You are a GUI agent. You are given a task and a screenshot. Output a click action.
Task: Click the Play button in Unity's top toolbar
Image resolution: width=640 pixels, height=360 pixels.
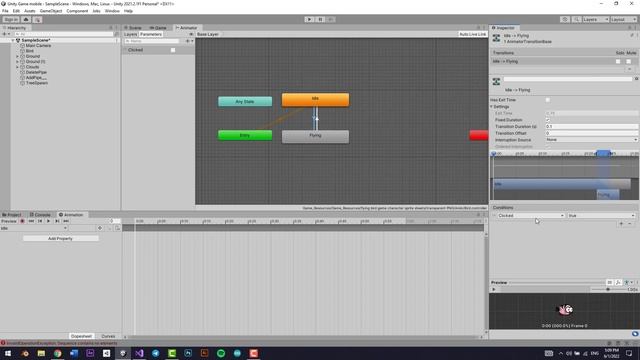[x=309, y=19]
